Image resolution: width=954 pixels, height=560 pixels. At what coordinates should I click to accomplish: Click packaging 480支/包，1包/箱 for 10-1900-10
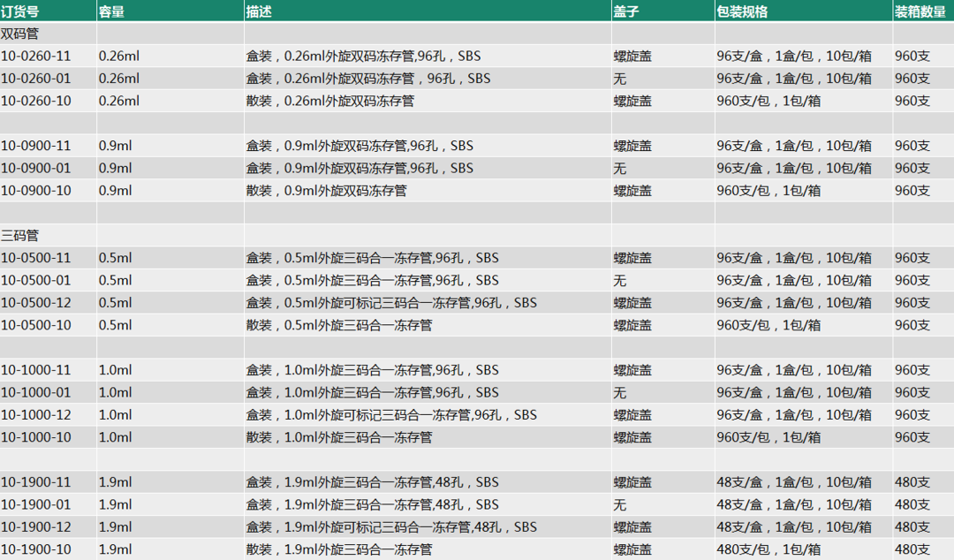click(768, 549)
